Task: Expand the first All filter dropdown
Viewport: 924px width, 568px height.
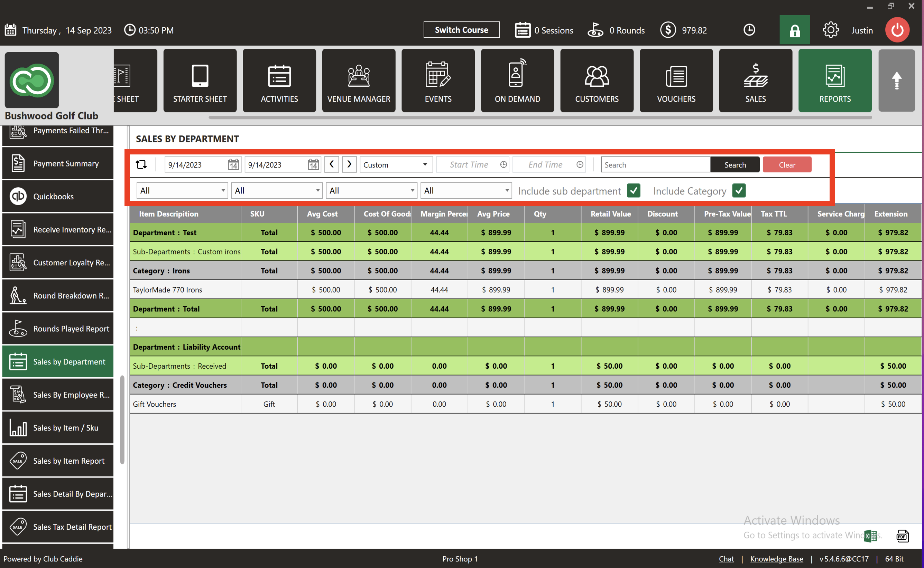Action: tap(182, 190)
